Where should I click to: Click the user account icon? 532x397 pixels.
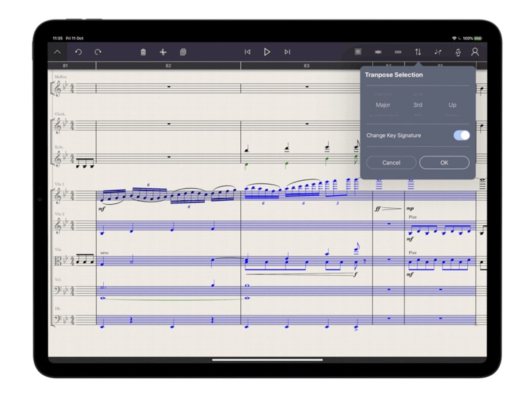point(475,52)
